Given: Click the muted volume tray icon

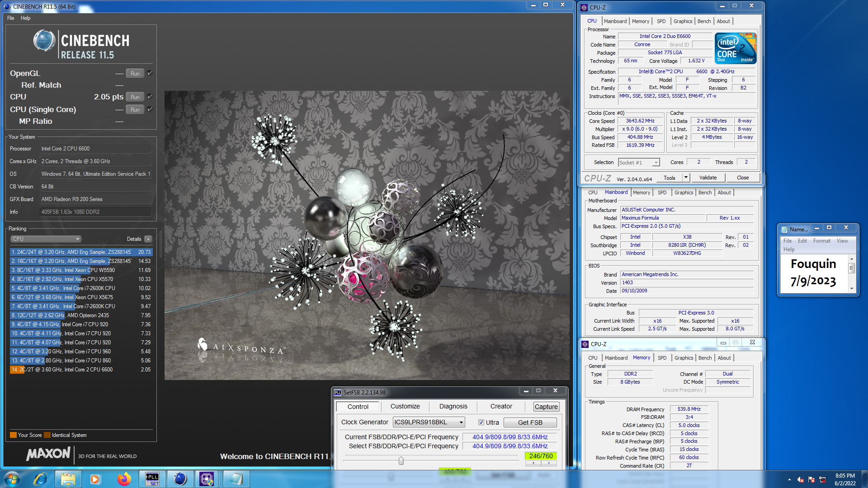Looking at the screenshot, I should click(800, 479).
